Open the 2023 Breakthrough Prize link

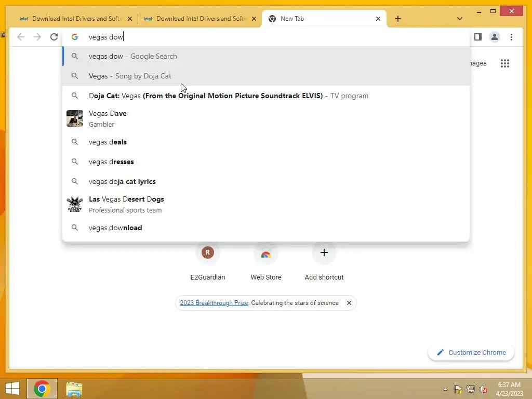click(214, 303)
